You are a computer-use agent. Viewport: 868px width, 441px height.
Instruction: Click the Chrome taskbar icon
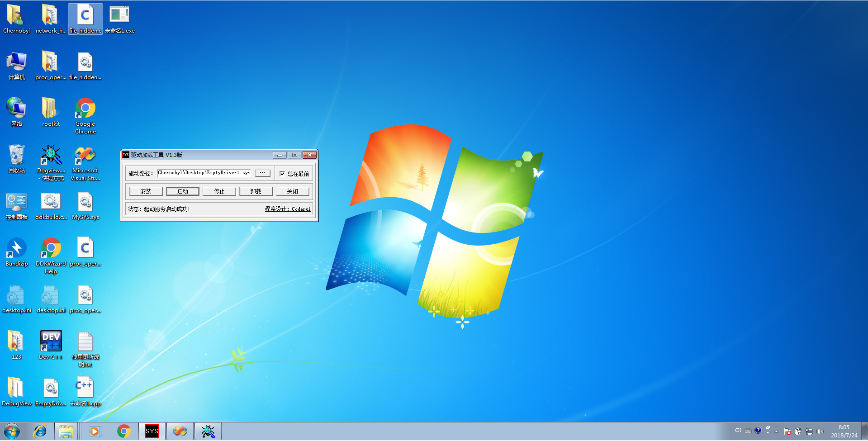pos(123,432)
